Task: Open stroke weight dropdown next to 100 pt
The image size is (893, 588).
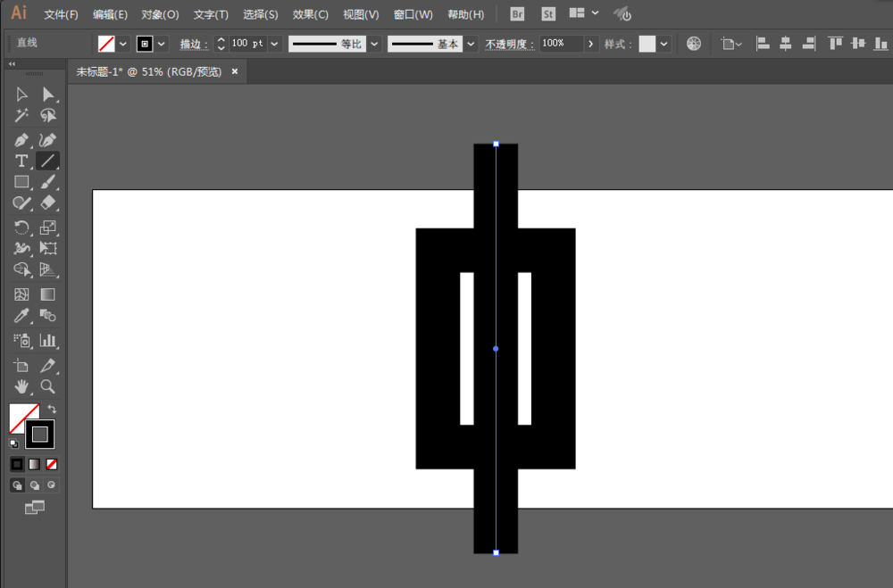Action: click(274, 44)
